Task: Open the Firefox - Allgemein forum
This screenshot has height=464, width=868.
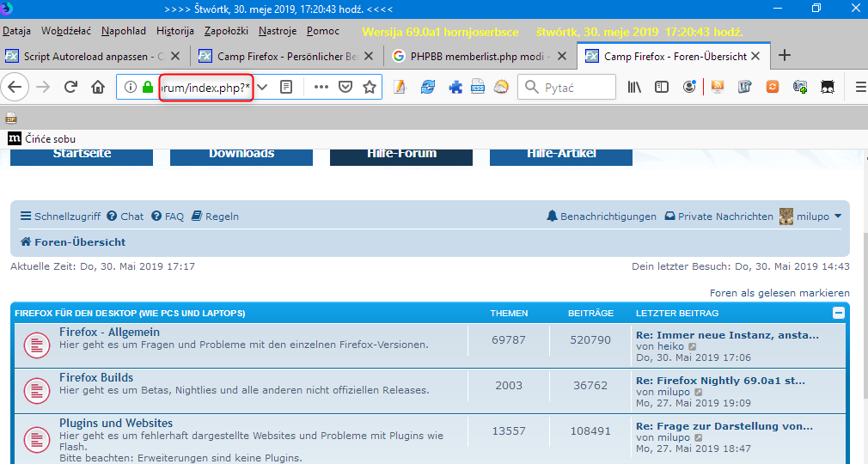Action: (x=109, y=332)
